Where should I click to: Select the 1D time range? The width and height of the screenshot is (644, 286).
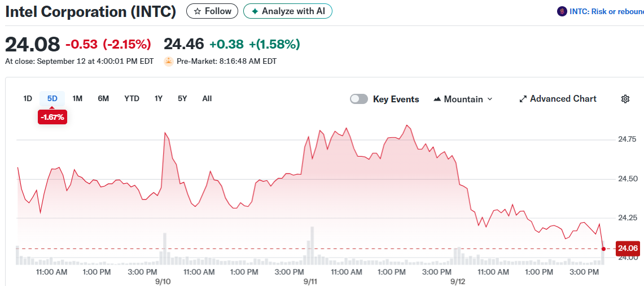click(x=28, y=99)
